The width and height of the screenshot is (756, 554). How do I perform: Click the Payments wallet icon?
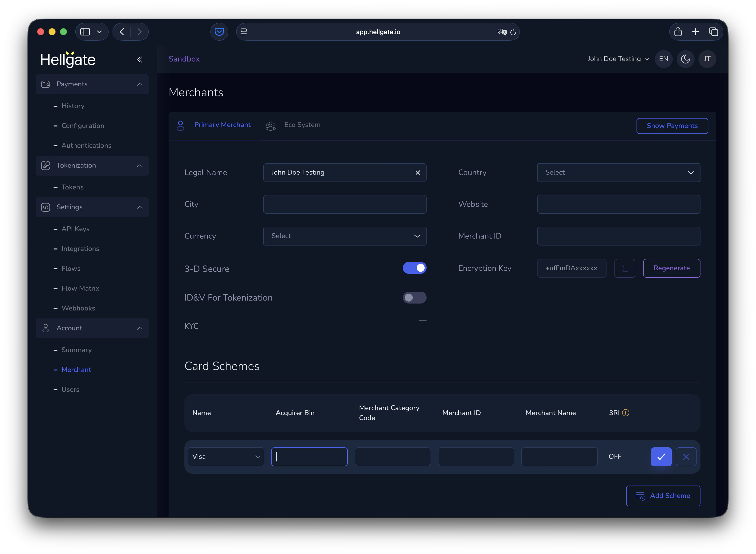pos(46,84)
